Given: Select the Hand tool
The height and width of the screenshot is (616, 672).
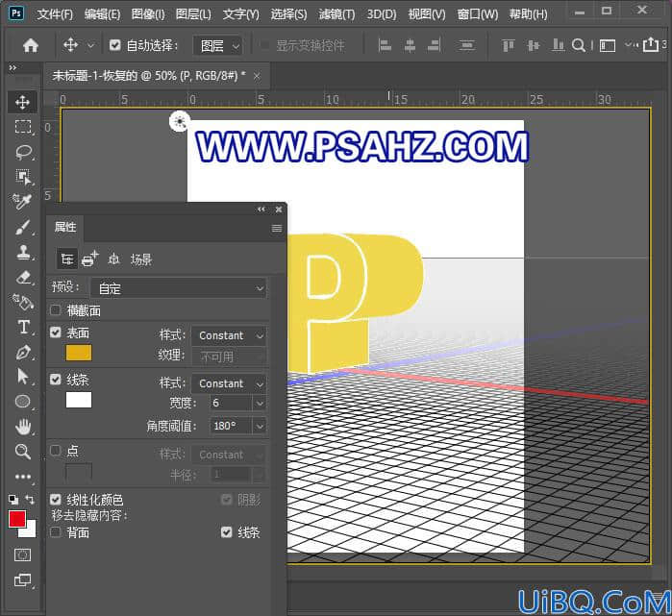Looking at the screenshot, I should coord(23,427).
